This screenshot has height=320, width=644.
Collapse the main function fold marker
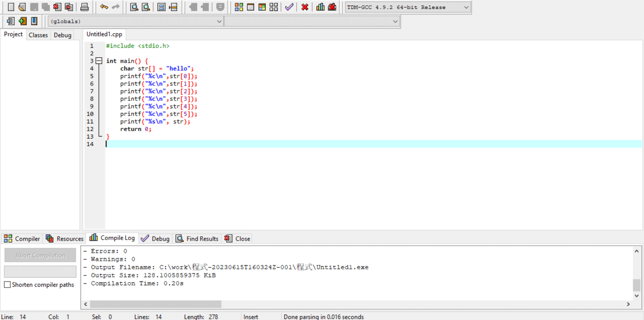point(99,61)
